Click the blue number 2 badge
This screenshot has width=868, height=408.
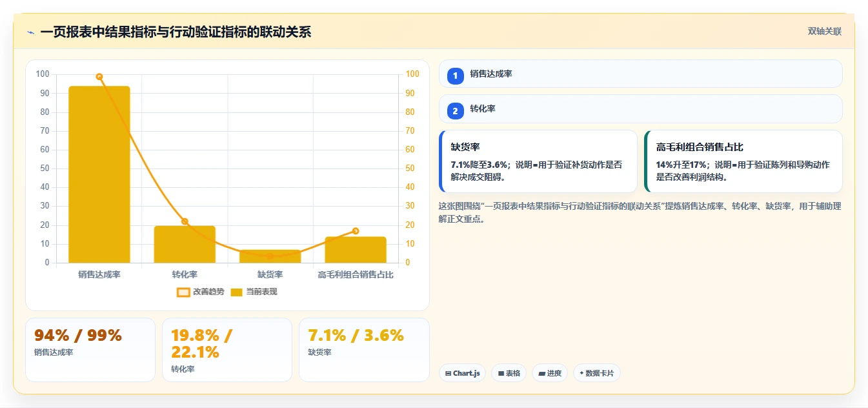455,111
